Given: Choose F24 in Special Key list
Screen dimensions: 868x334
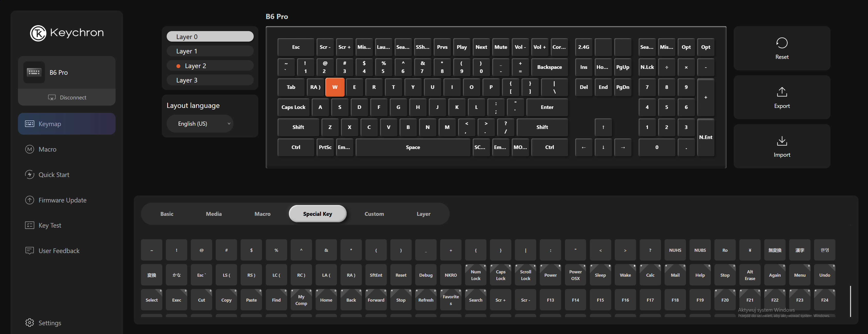Looking at the screenshot, I should click(825, 300).
